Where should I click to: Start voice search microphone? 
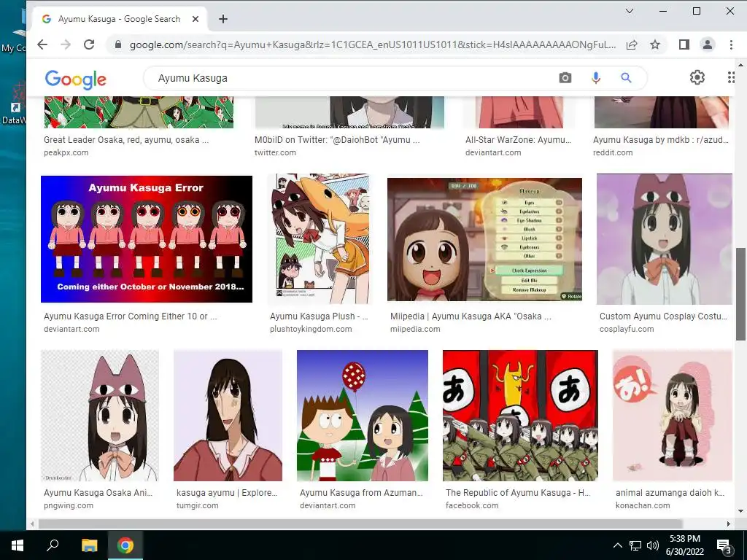(x=595, y=77)
